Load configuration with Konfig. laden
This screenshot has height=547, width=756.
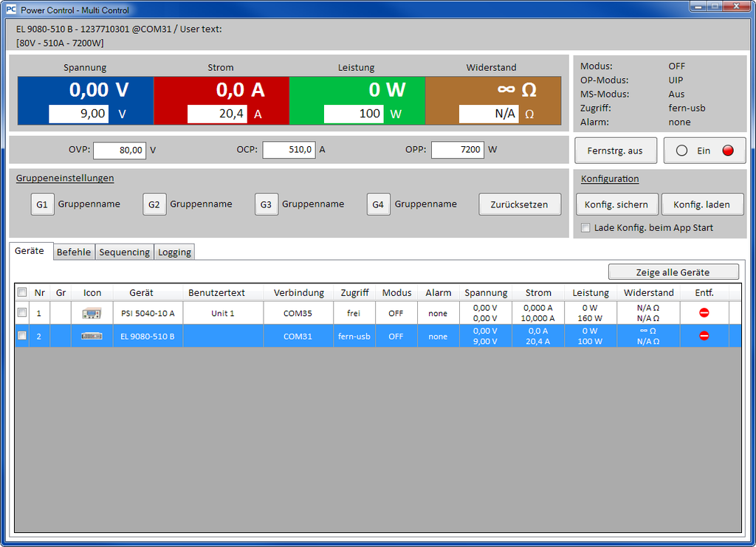pyautogui.click(x=702, y=204)
